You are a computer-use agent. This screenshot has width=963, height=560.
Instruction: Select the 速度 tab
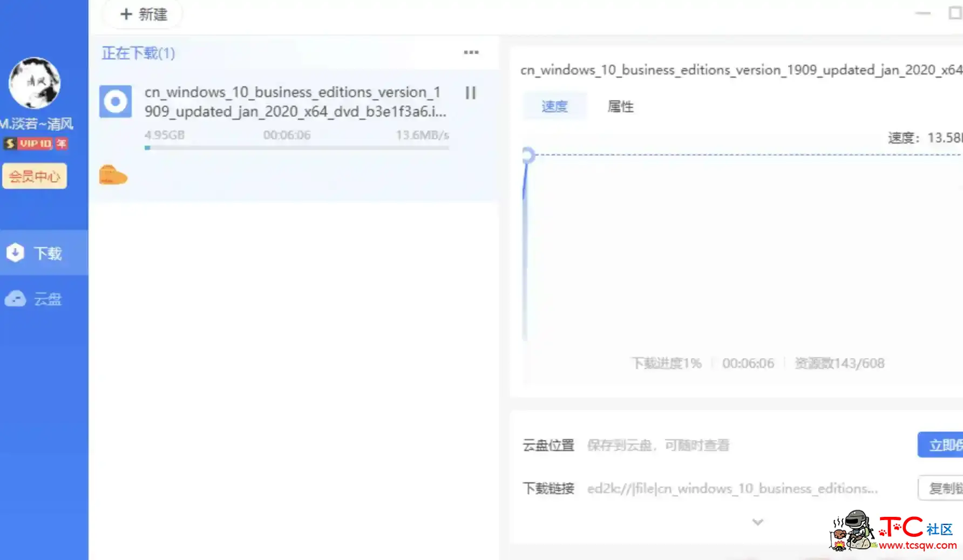point(554,106)
